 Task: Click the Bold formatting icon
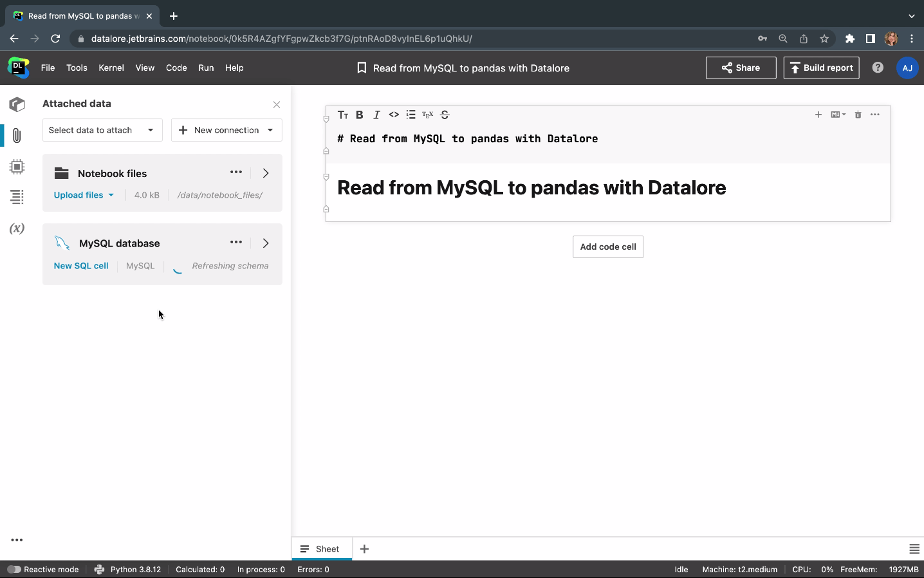(360, 115)
